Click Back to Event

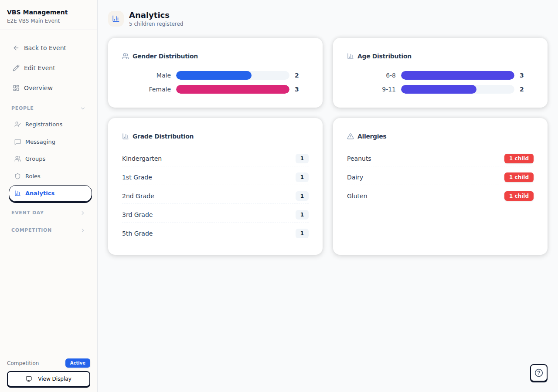coord(45,48)
